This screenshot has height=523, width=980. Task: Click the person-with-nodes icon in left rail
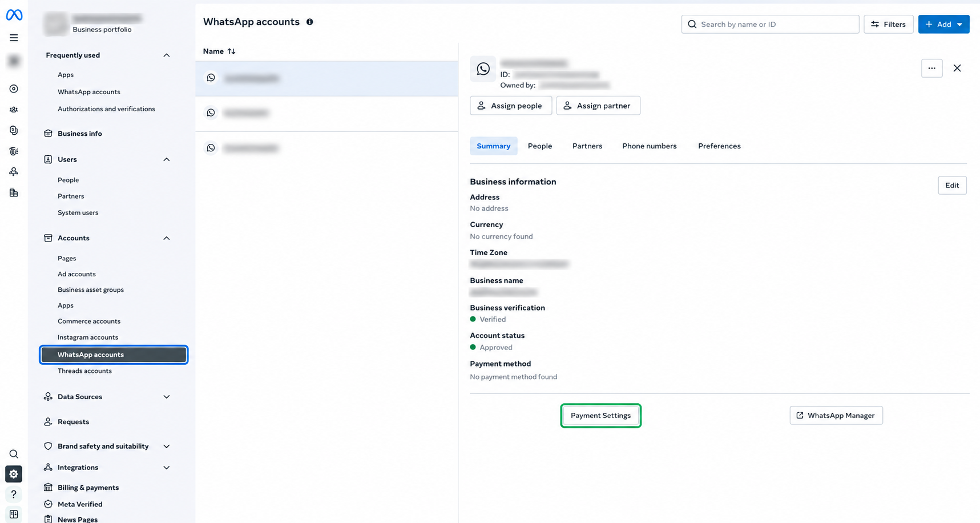14,172
